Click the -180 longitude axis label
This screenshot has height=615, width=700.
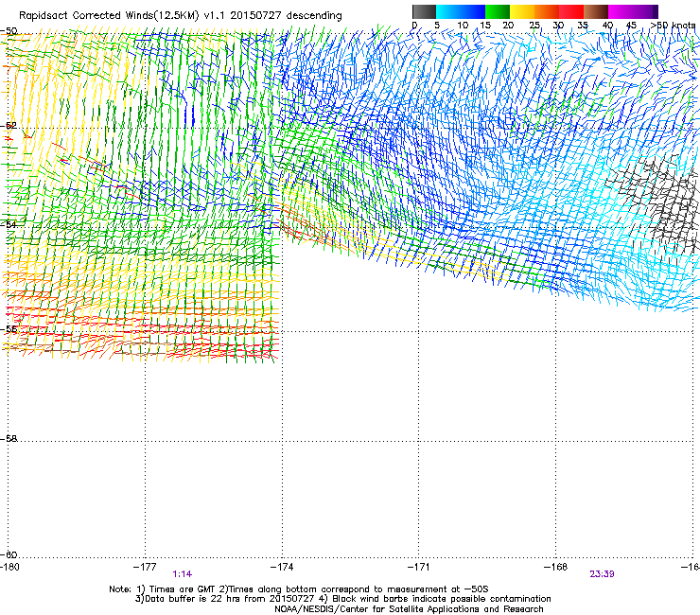pyautogui.click(x=9, y=567)
